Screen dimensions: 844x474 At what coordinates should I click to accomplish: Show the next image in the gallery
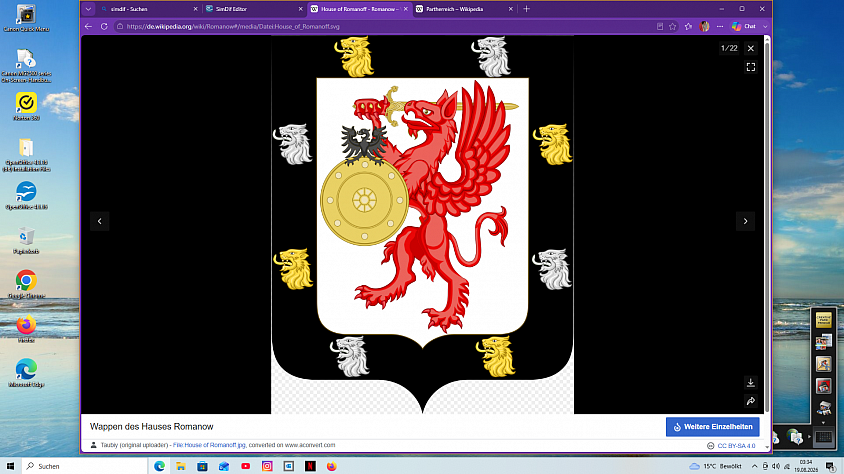pos(745,221)
